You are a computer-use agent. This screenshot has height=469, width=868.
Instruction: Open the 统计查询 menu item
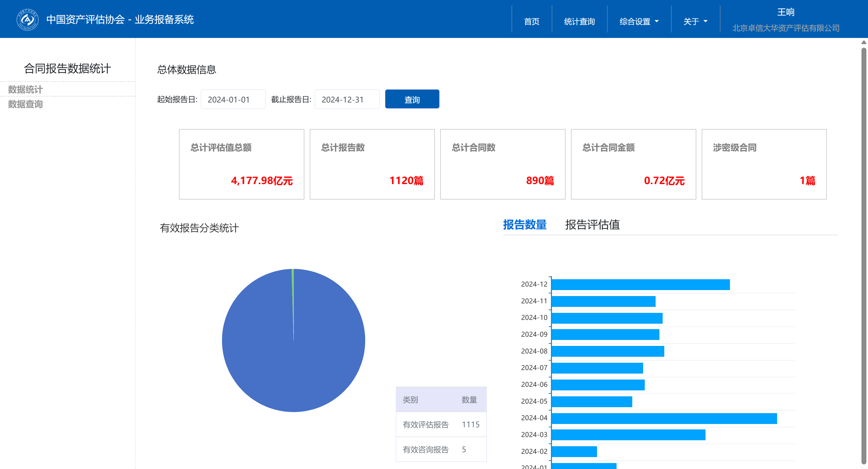[x=579, y=21]
